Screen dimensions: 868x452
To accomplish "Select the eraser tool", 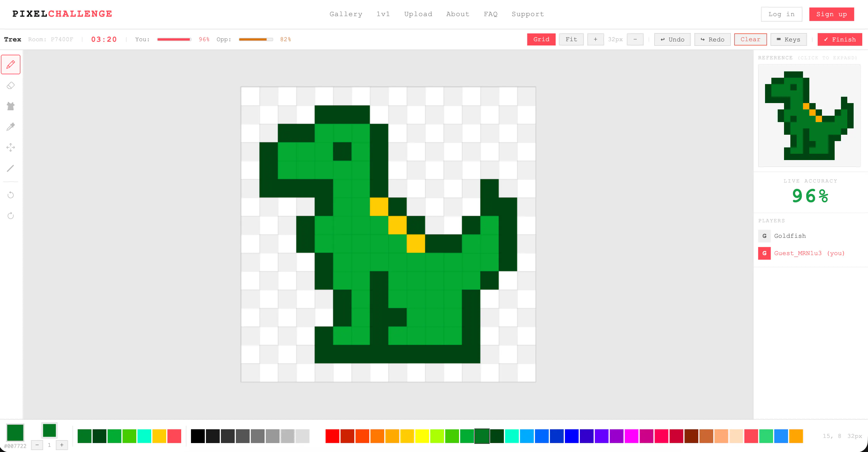I will pos(11,85).
